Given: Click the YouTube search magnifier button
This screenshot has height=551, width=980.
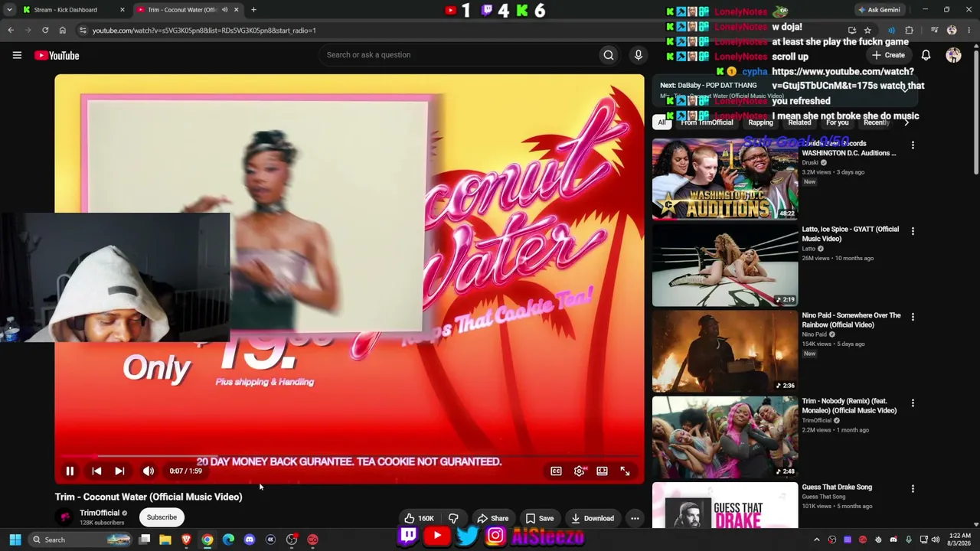Looking at the screenshot, I should coord(608,55).
